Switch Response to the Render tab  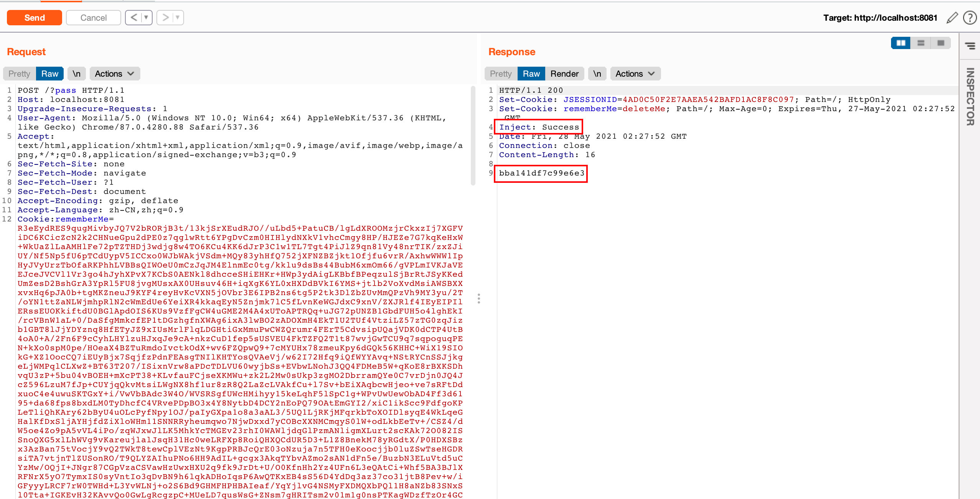(564, 74)
